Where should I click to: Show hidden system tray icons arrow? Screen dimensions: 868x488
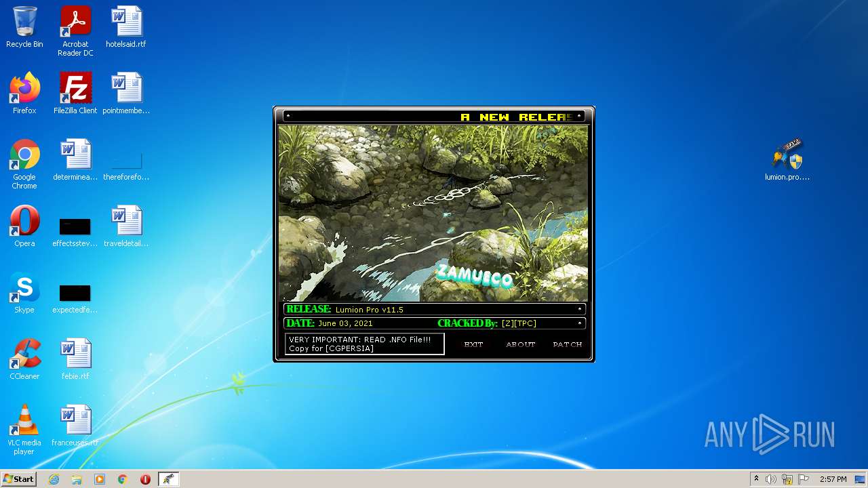[756, 479]
